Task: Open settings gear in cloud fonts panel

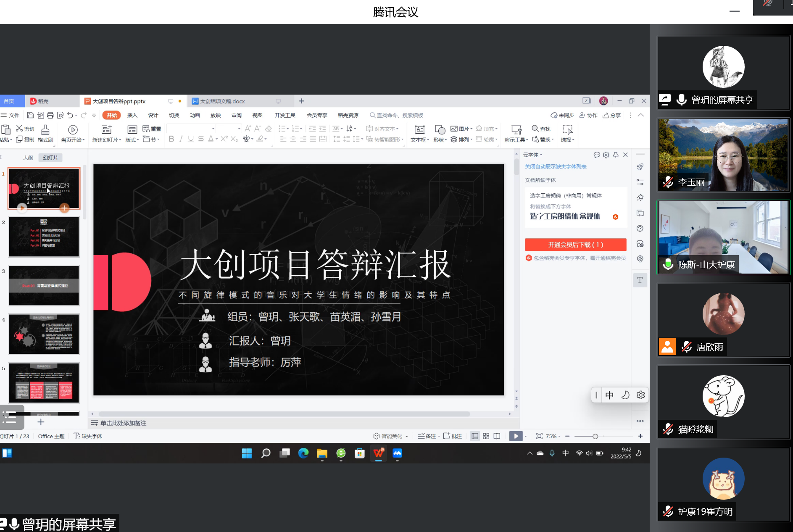Action: [x=606, y=155]
